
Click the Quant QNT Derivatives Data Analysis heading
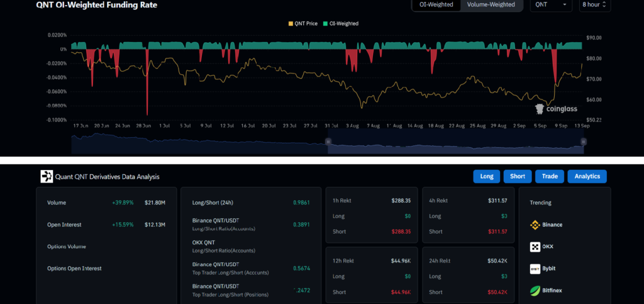108,177
